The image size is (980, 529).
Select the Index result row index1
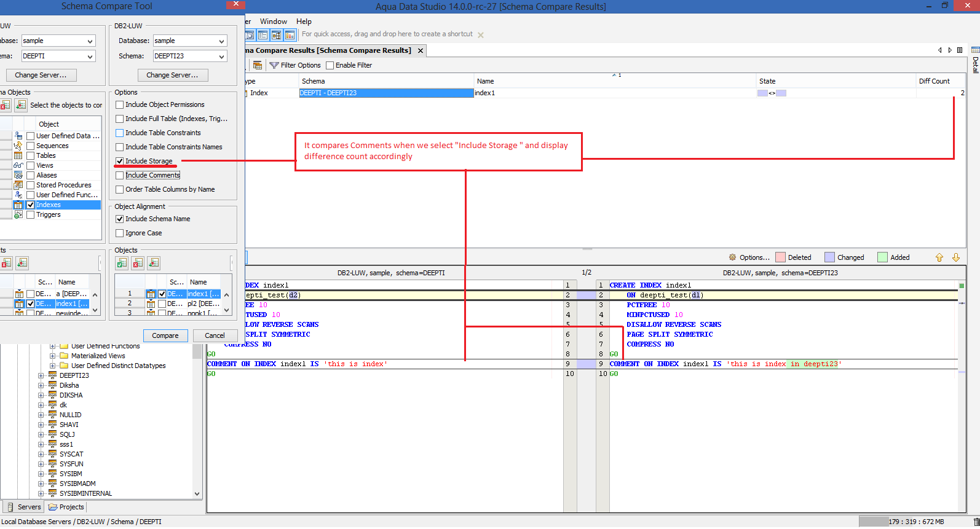(605, 93)
